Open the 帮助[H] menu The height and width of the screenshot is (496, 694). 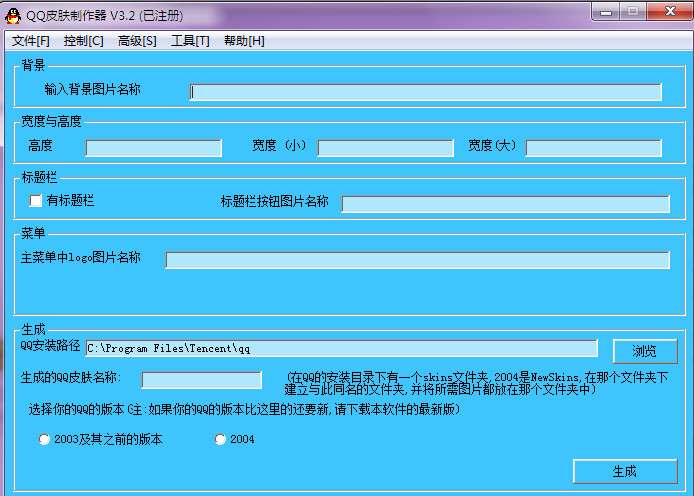pos(244,41)
